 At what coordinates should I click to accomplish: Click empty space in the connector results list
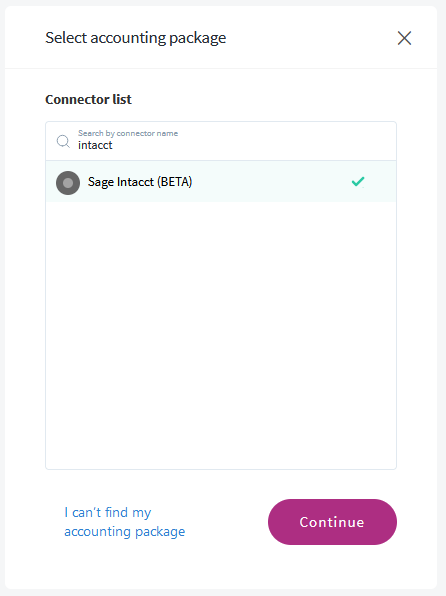click(x=221, y=334)
